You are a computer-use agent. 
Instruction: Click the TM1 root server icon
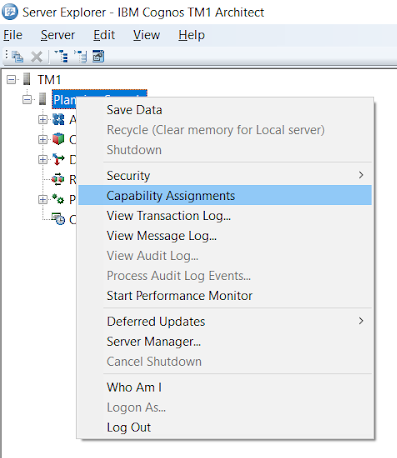coord(27,79)
